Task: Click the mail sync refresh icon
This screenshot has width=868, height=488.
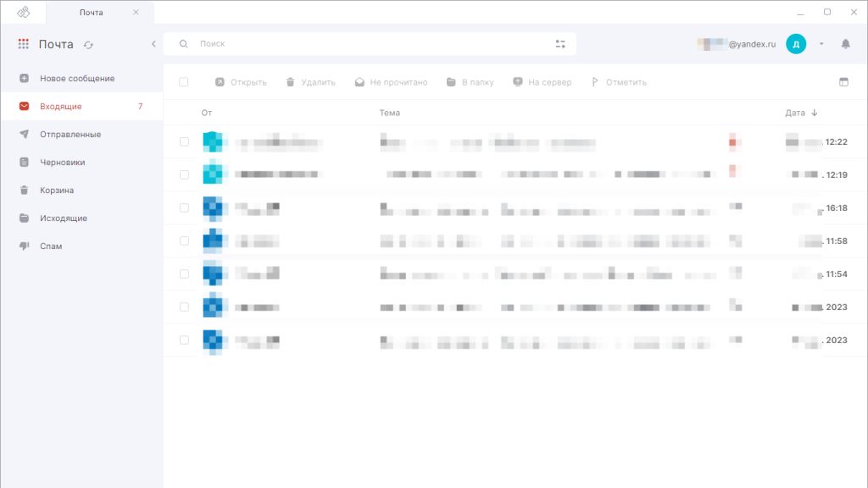Action: (x=88, y=45)
